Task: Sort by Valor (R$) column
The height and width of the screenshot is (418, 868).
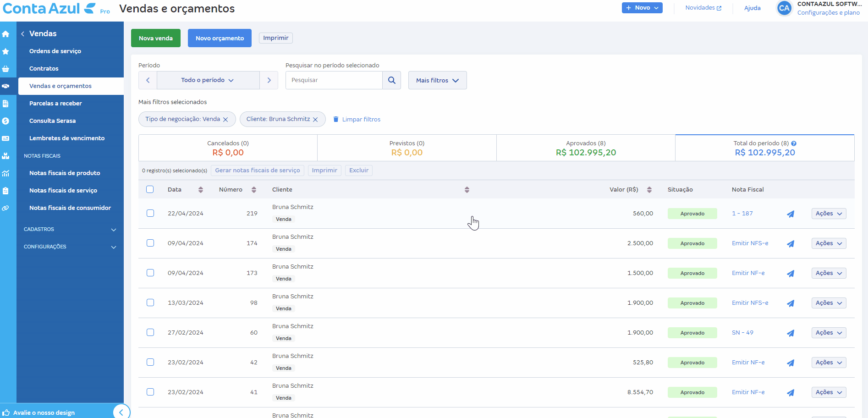Action: click(x=649, y=190)
